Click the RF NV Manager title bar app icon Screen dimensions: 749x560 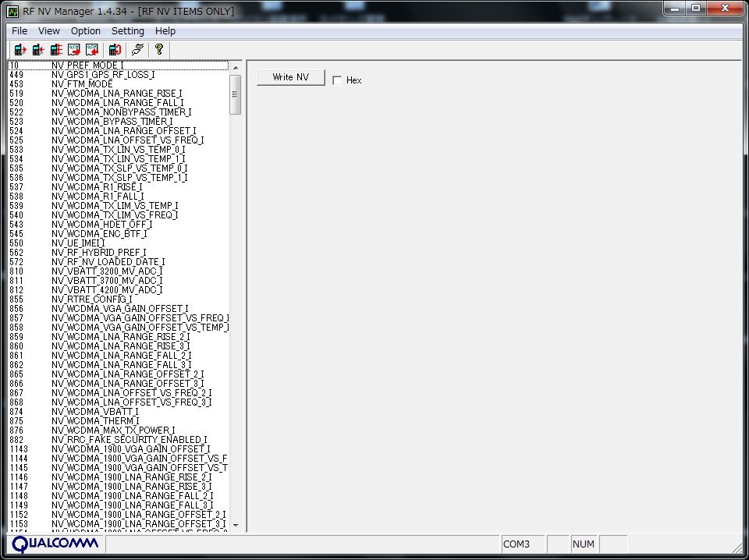[13, 11]
